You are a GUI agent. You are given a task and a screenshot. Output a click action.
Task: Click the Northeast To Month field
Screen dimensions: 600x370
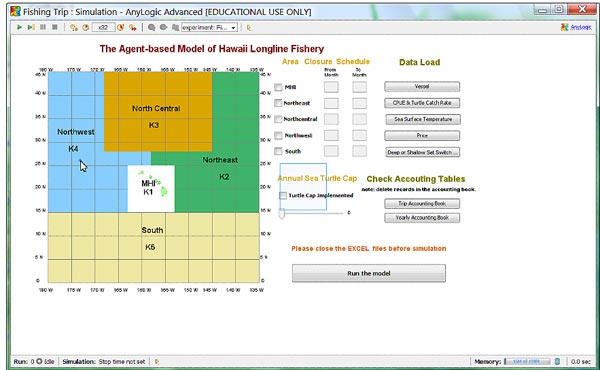[359, 103]
